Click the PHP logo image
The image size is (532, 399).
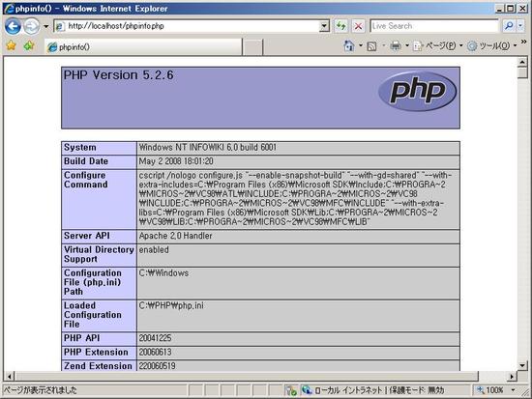pyautogui.click(x=417, y=91)
